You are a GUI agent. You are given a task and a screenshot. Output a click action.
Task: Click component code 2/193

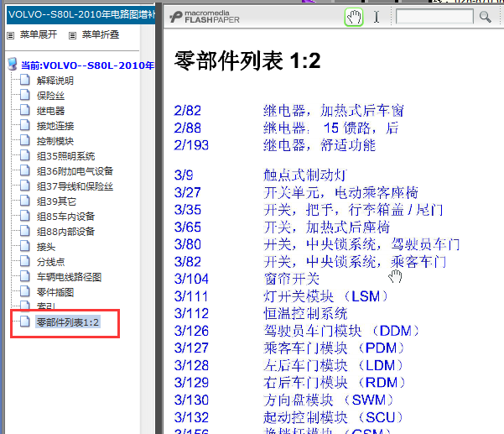click(191, 145)
